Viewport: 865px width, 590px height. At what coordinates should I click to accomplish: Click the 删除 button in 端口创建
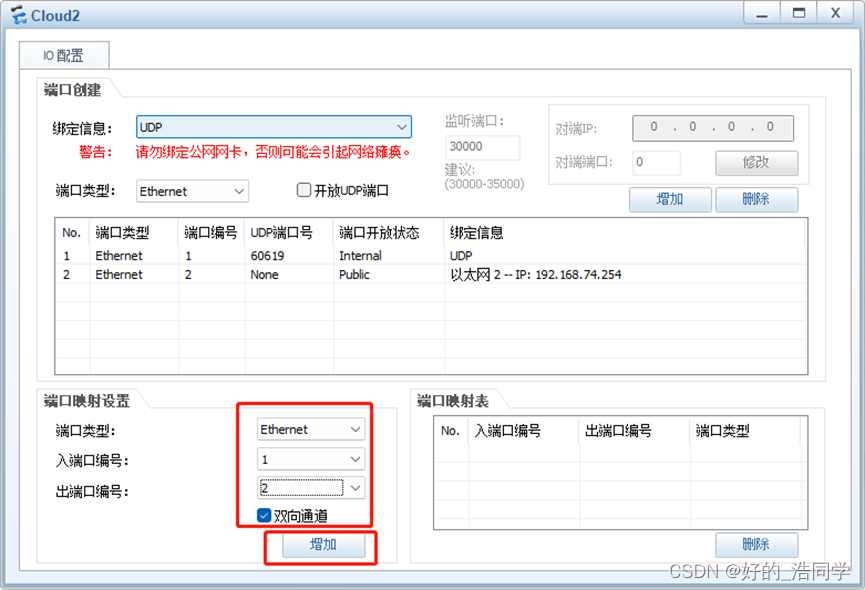(x=756, y=199)
